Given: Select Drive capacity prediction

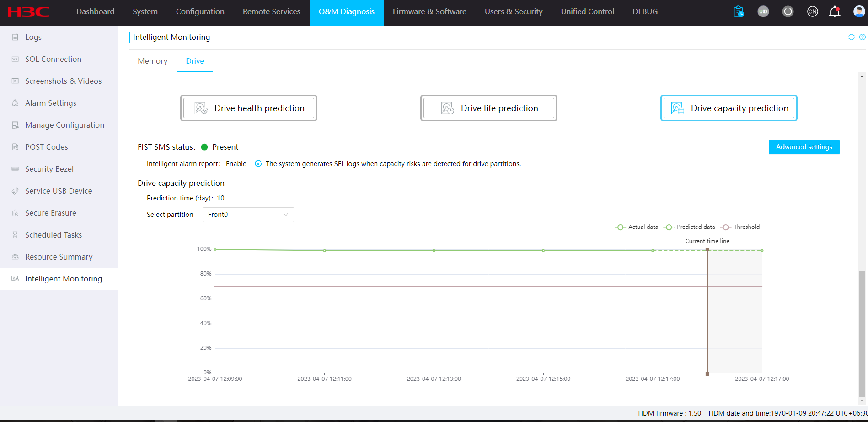Looking at the screenshot, I should (x=729, y=108).
